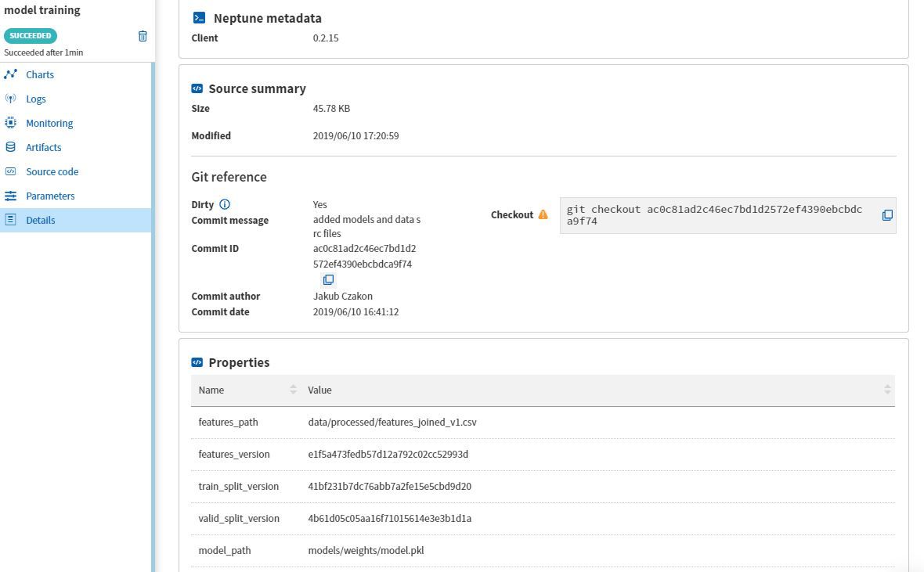Viewport: 924px width, 572px height.
Task: Click the Dirty value Yes
Action: coord(320,204)
